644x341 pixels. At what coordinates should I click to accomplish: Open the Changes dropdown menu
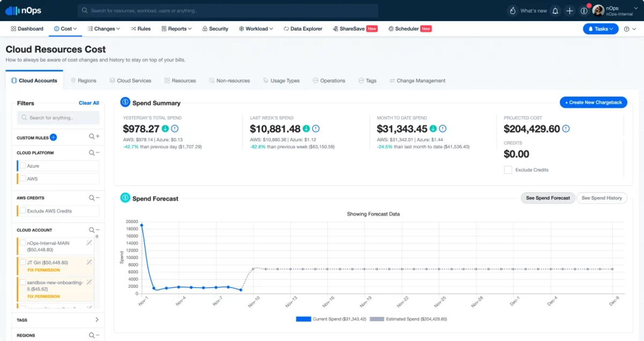104,29
